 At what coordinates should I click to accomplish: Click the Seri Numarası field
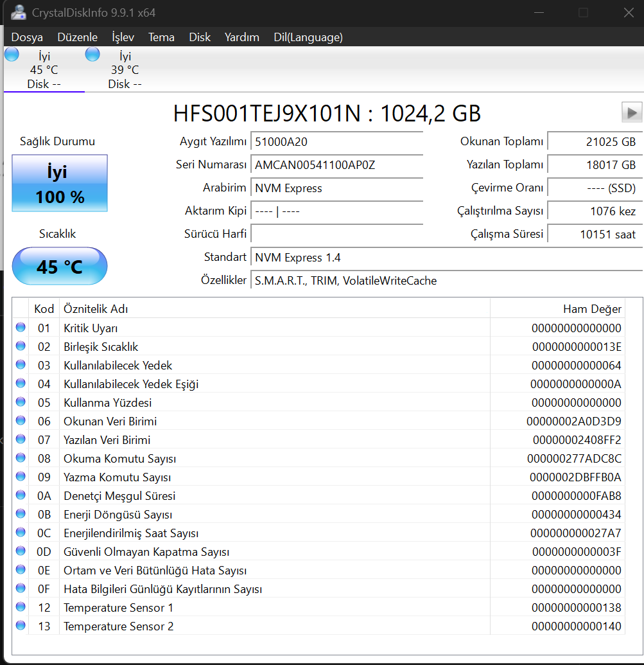coord(337,164)
